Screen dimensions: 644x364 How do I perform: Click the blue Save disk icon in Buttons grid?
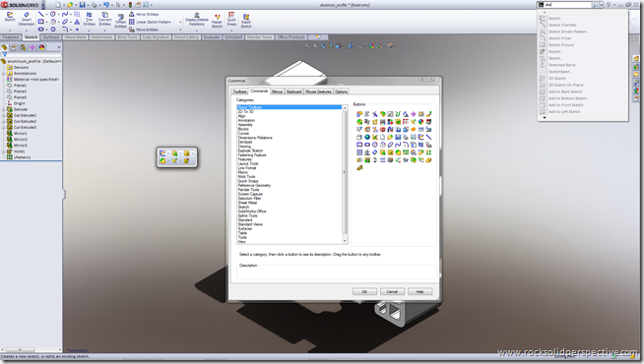(x=398, y=137)
